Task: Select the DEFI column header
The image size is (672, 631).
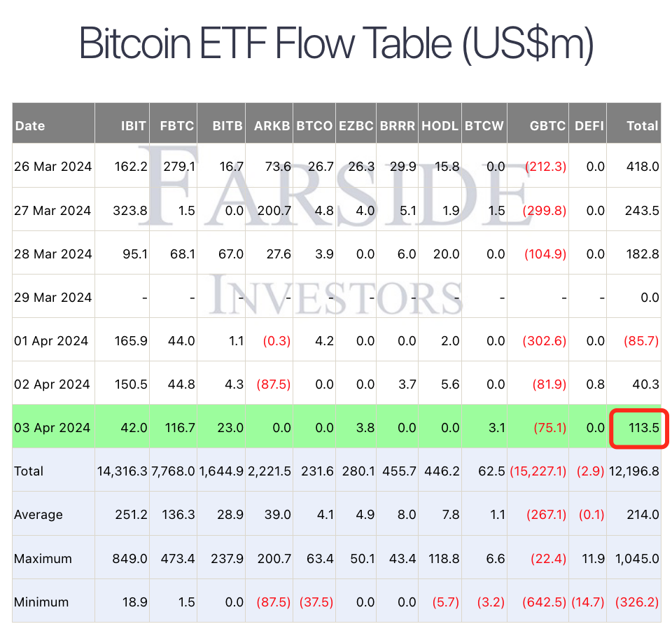Action: pyautogui.click(x=588, y=126)
